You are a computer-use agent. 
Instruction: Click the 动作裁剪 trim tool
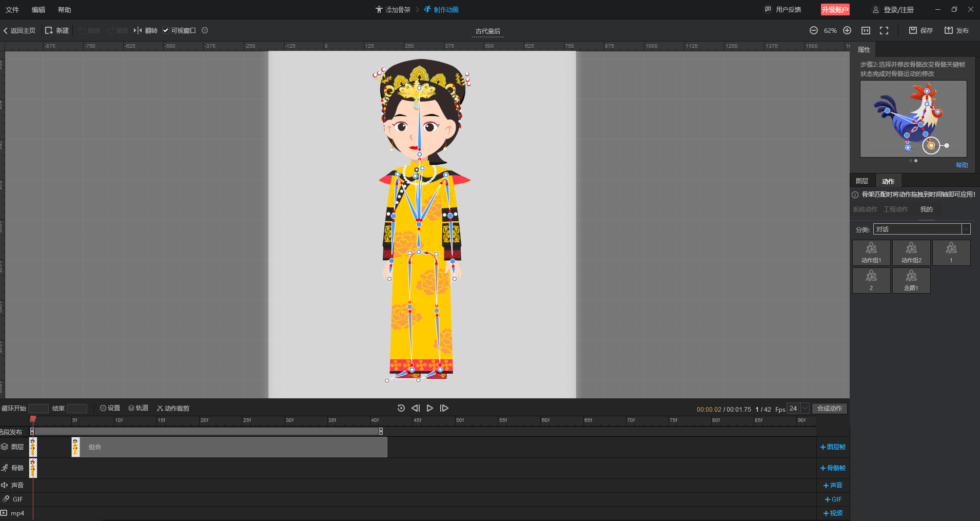coord(173,408)
